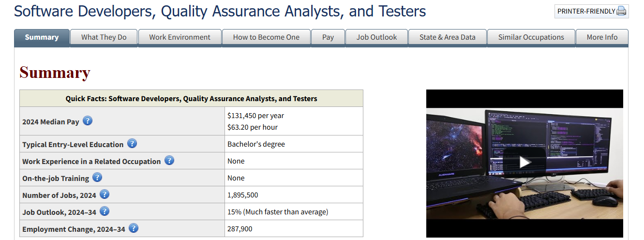The image size is (644, 240).
Task: Click the PRINTER-FRIENDLY button label
Action: tap(586, 11)
